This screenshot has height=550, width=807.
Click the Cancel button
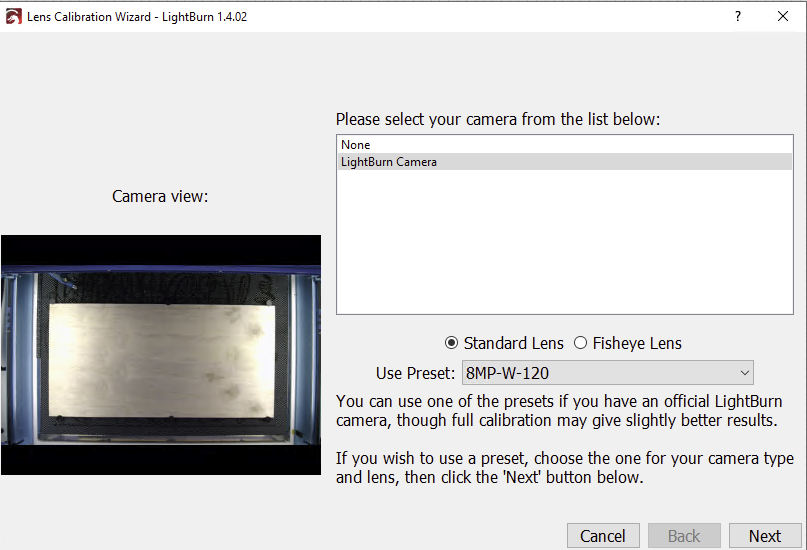click(603, 536)
